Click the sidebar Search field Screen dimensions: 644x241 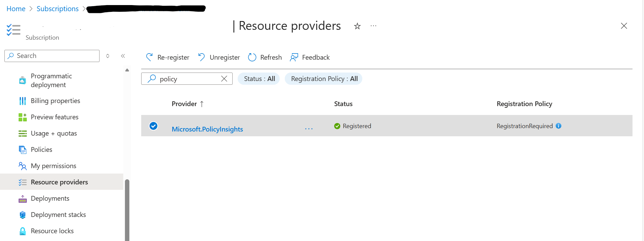coord(52,56)
